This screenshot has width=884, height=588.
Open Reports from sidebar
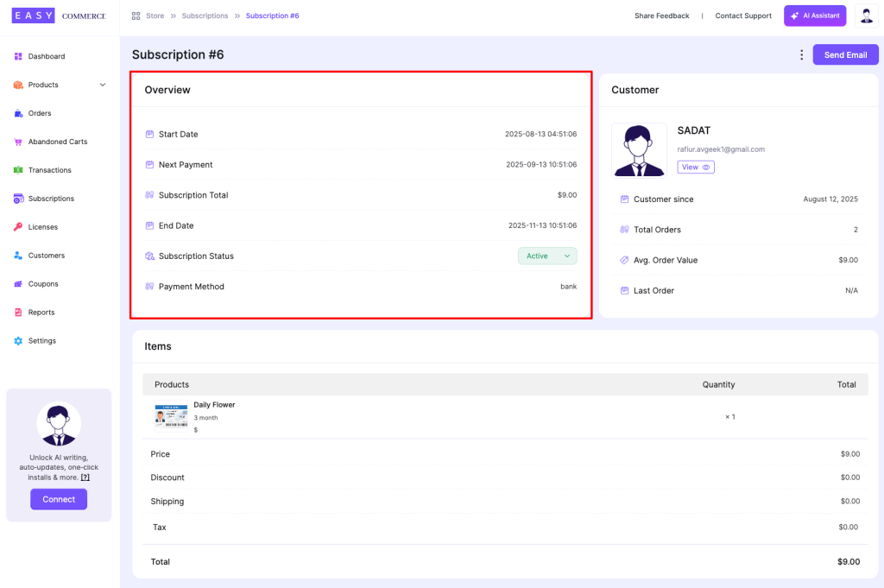[x=41, y=313]
